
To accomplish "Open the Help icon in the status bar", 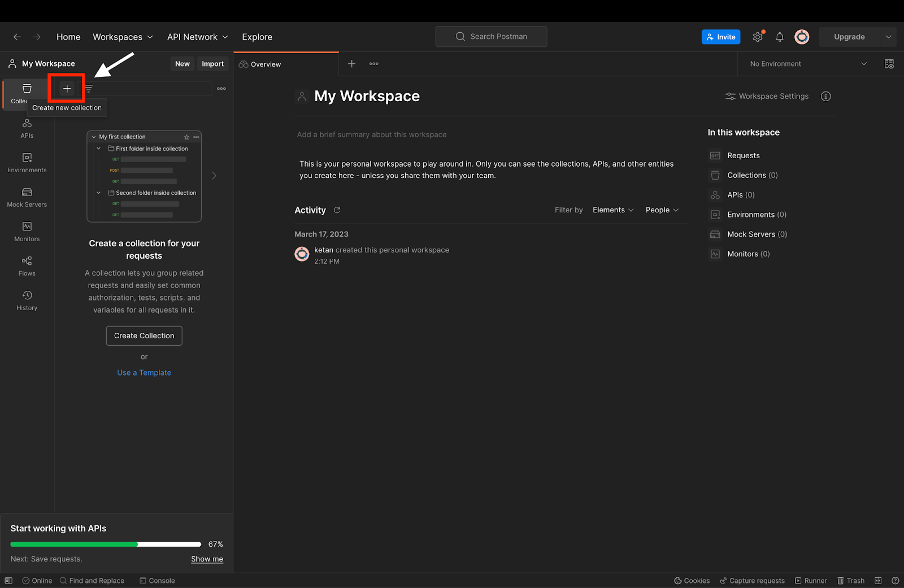I will click(x=895, y=581).
